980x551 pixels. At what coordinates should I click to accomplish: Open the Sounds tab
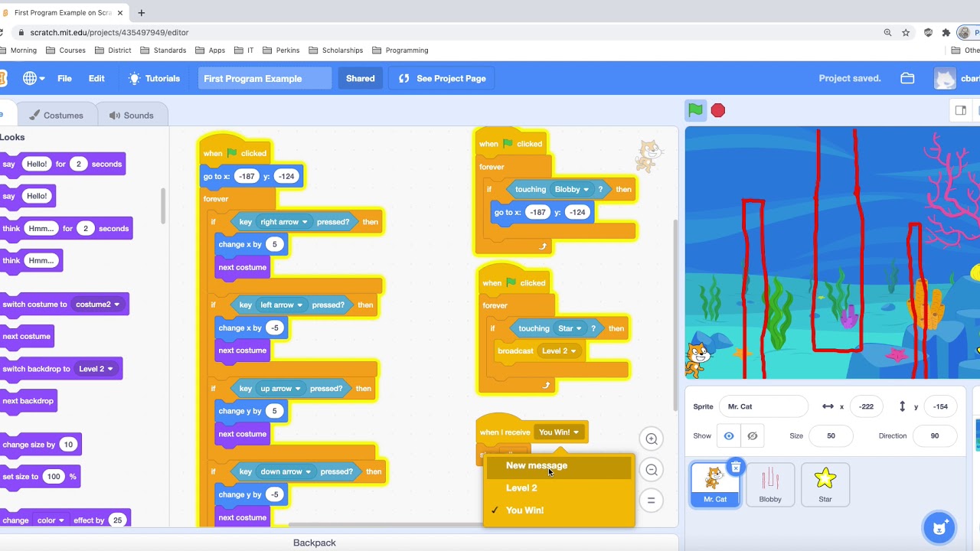point(131,115)
